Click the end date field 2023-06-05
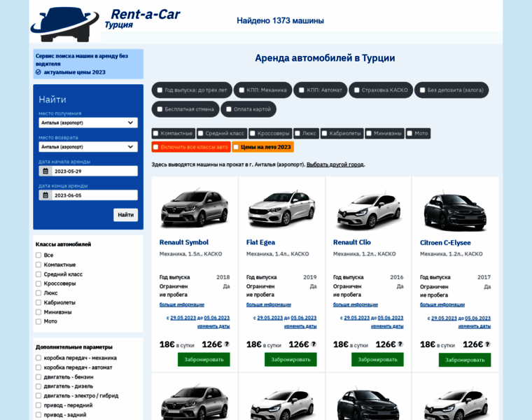This screenshot has width=532, height=420. tap(94, 195)
